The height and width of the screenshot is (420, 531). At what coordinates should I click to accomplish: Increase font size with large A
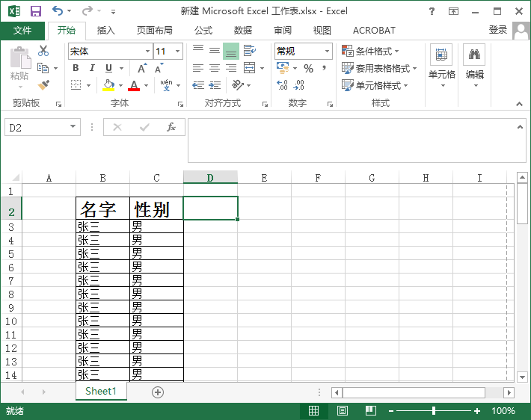point(142,68)
